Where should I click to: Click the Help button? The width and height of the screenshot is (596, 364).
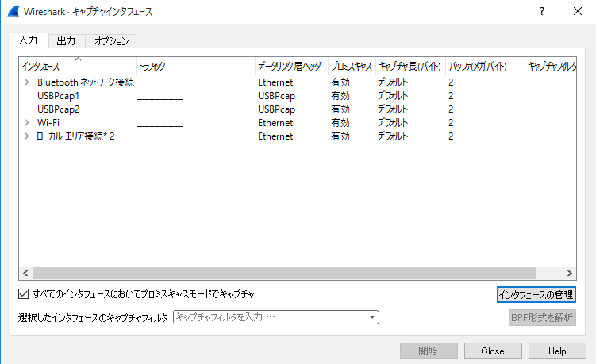point(557,351)
